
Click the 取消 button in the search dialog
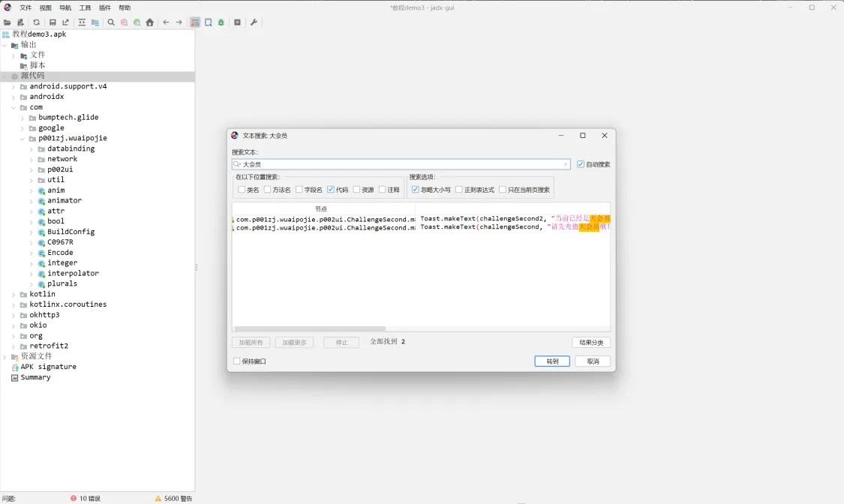tap(593, 361)
